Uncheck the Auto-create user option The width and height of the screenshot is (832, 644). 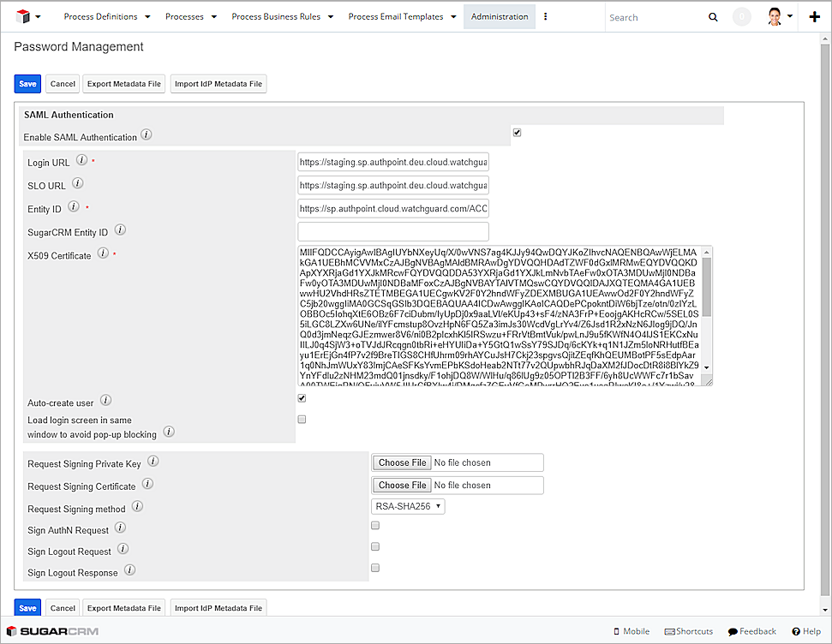tap(300, 398)
